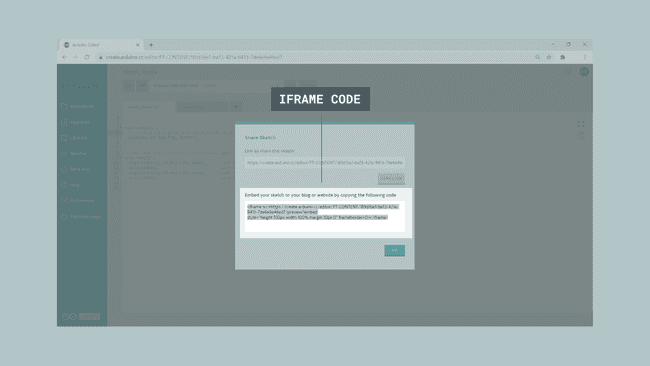Go forward in browser history
Viewport: 650px width, 366px height.
[x=75, y=57]
